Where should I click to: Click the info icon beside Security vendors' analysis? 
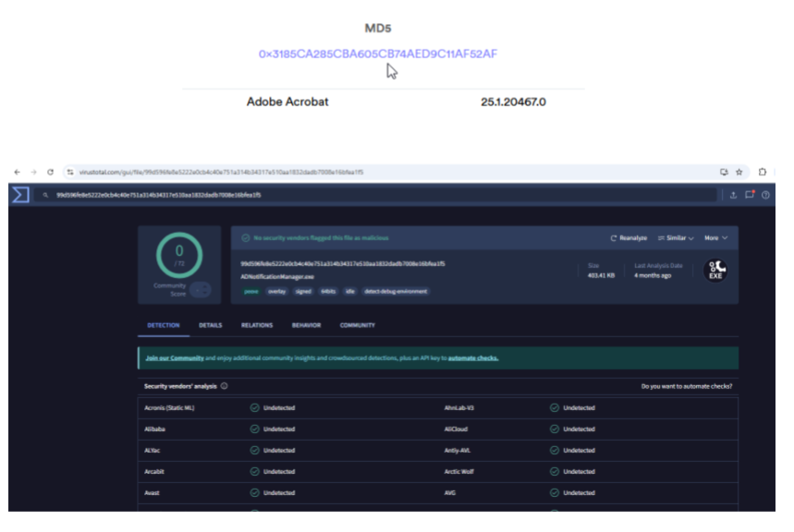[224, 386]
